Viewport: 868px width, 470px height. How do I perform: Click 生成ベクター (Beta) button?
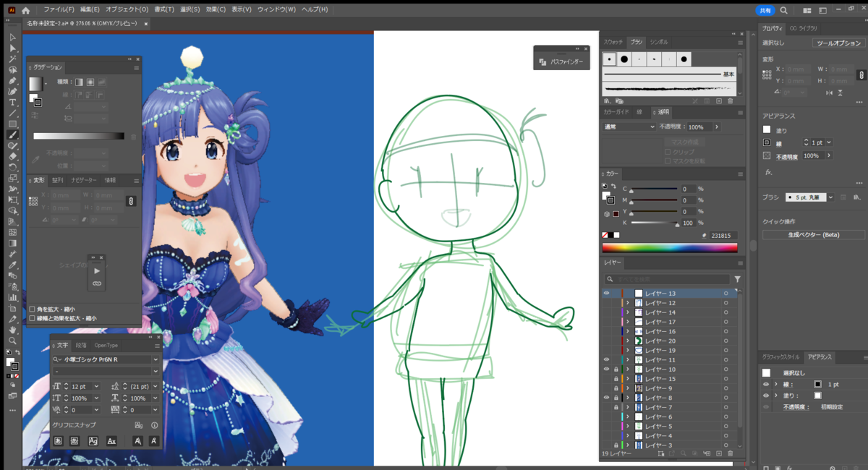point(814,235)
